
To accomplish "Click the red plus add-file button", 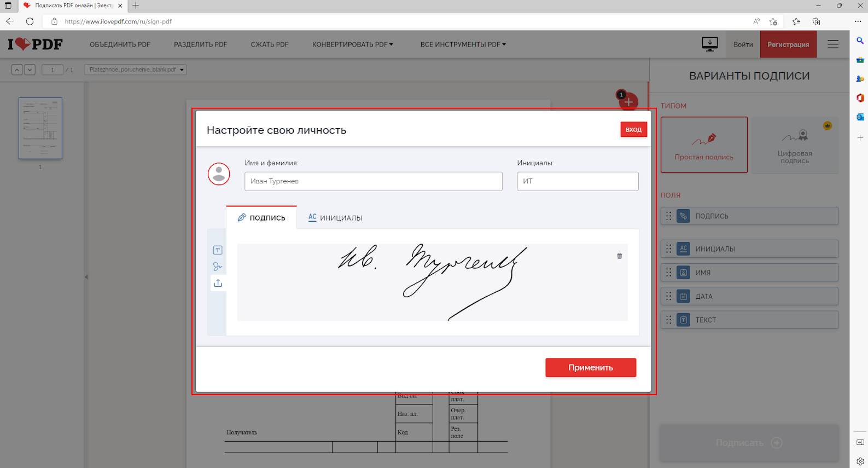I will point(628,102).
